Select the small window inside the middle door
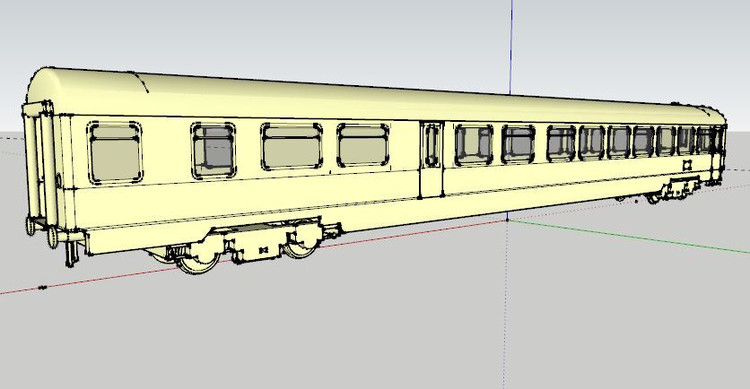The width and height of the screenshot is (750, 389). [x=432, y=145]
